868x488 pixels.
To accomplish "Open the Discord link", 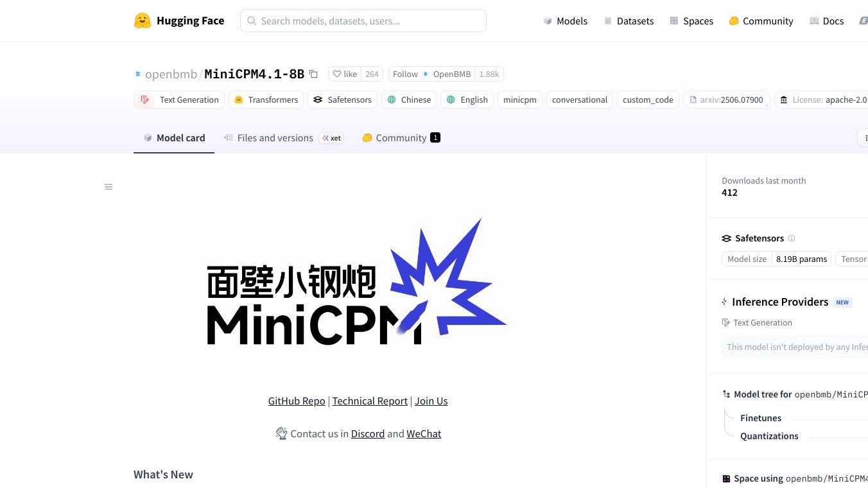I will (368, 433).
